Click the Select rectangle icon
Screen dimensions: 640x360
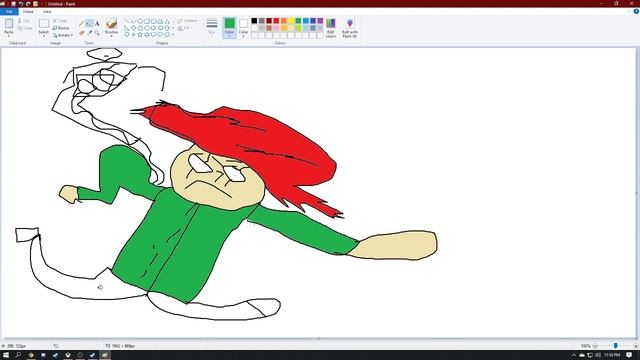click(x=44, y=24)
